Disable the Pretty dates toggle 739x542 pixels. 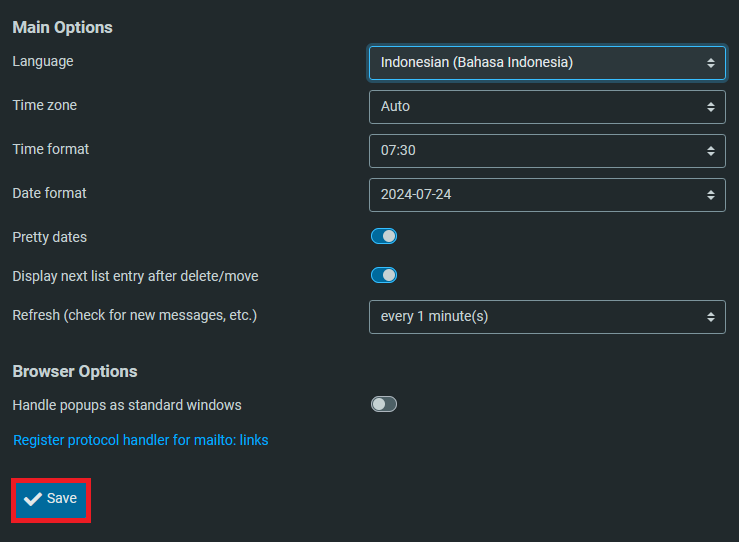384,236
